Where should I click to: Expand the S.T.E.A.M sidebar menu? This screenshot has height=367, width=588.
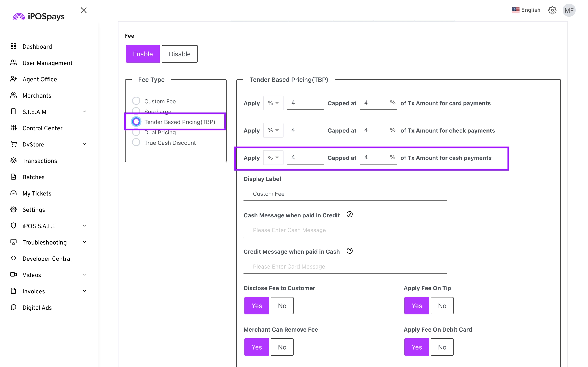(84, 112)
